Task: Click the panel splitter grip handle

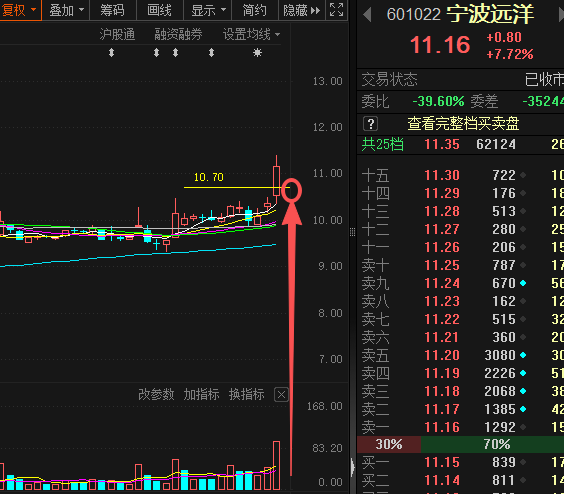Action: (352, 232)
